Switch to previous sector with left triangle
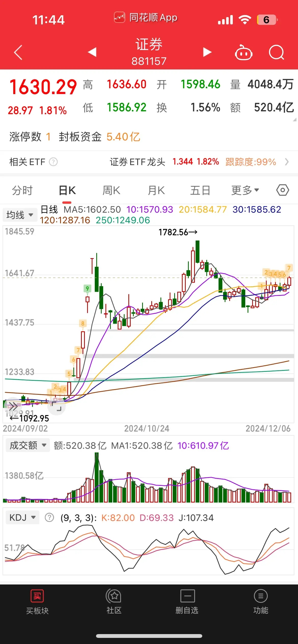 (x=92, y=52)
